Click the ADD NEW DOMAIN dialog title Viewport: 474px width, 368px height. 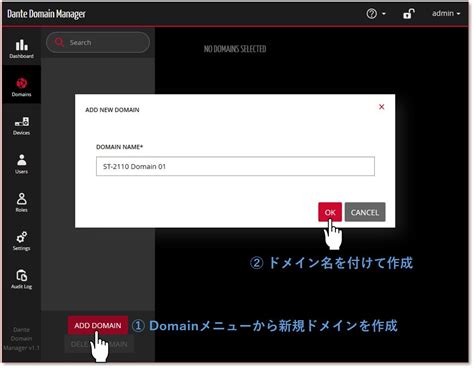112,110
